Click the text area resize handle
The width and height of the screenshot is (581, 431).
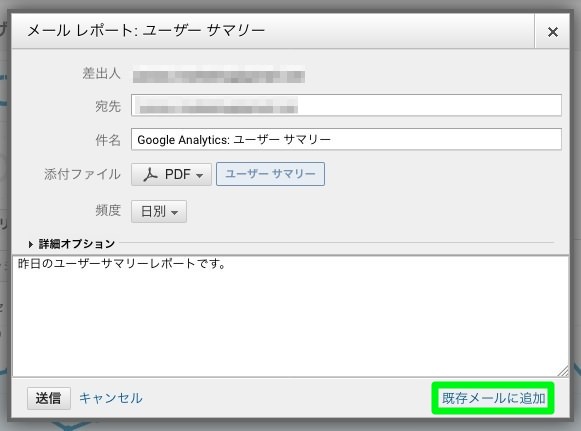pyautogui.click(x=563, y=371)
